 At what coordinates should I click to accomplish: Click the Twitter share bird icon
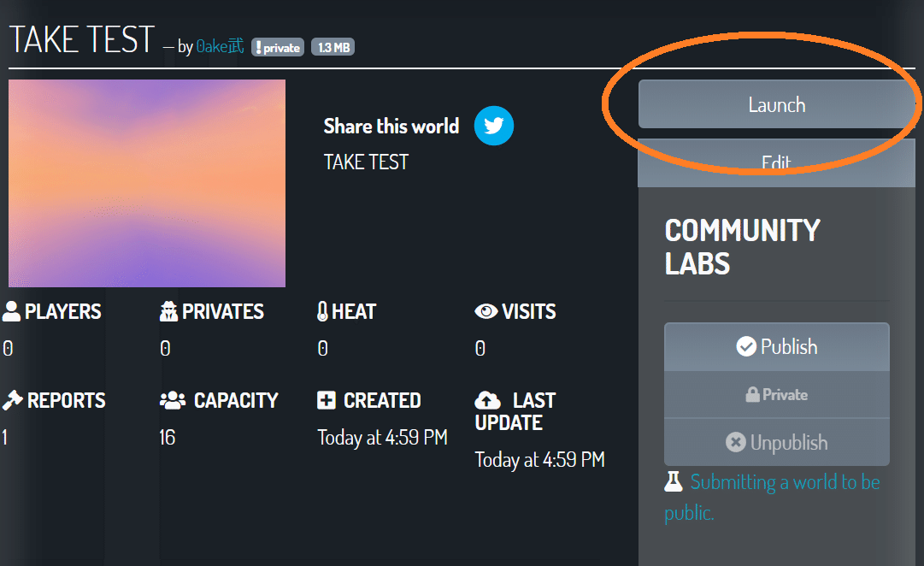tap(494, 126)
